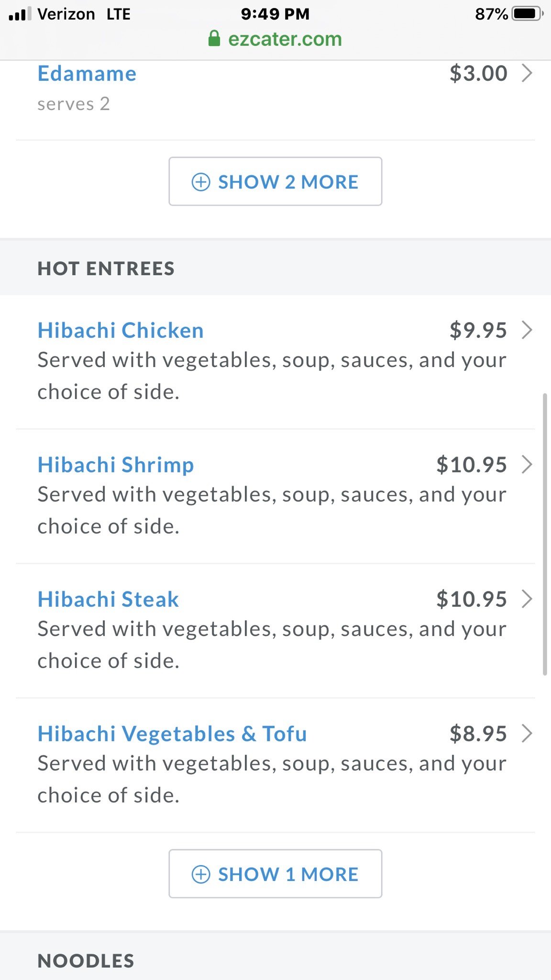Tap the ezcater.com address bar

tap(284, 39)
